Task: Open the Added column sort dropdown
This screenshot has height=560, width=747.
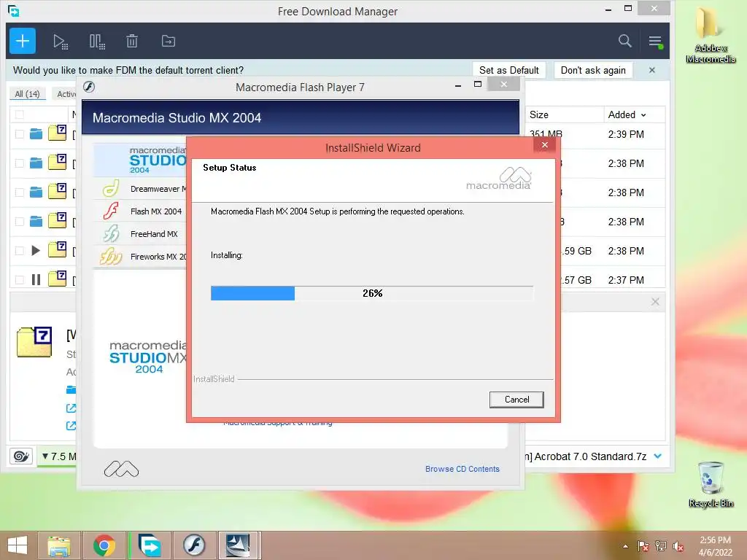Action: [x=643, y=115]
